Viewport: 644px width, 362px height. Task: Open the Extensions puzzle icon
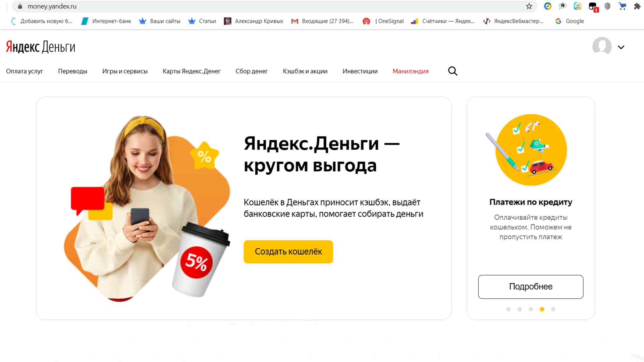[x=637, y=6]
